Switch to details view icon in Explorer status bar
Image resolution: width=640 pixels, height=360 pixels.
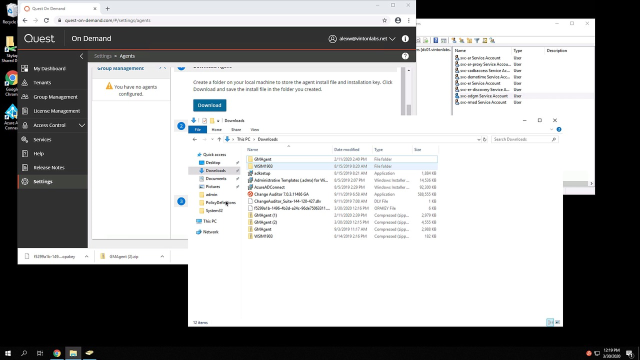(550, 322)
